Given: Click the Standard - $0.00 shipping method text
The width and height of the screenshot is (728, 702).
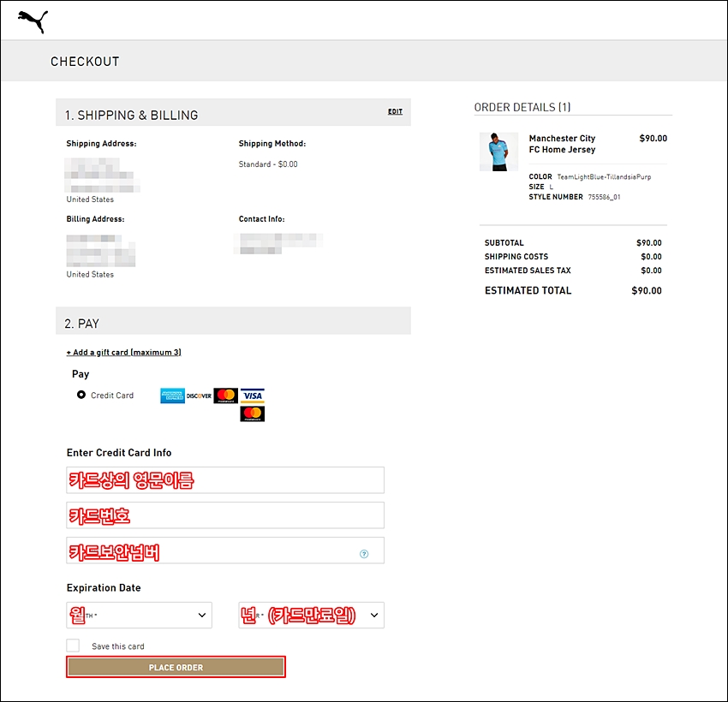Looking at the screenshot, I should 268,164.
